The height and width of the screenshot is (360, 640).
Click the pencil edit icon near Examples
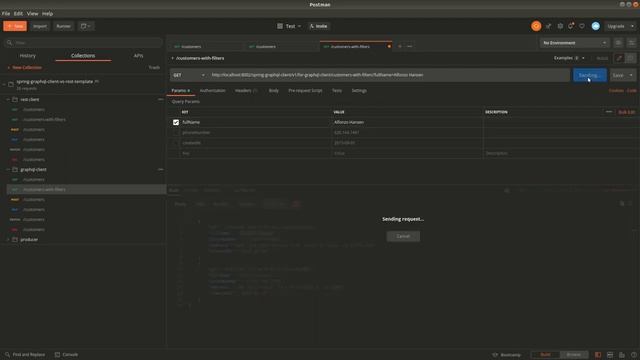pos(619,58)
